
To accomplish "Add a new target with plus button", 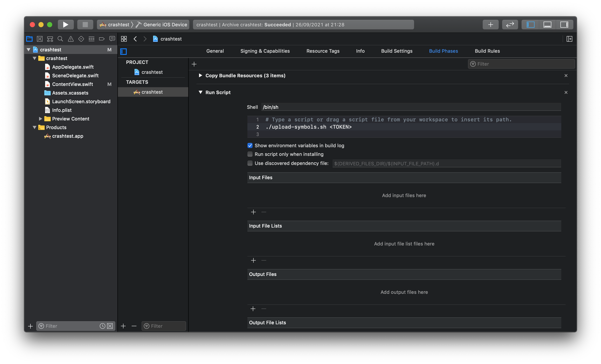I will pyautogui.click(x=123, y=326).
